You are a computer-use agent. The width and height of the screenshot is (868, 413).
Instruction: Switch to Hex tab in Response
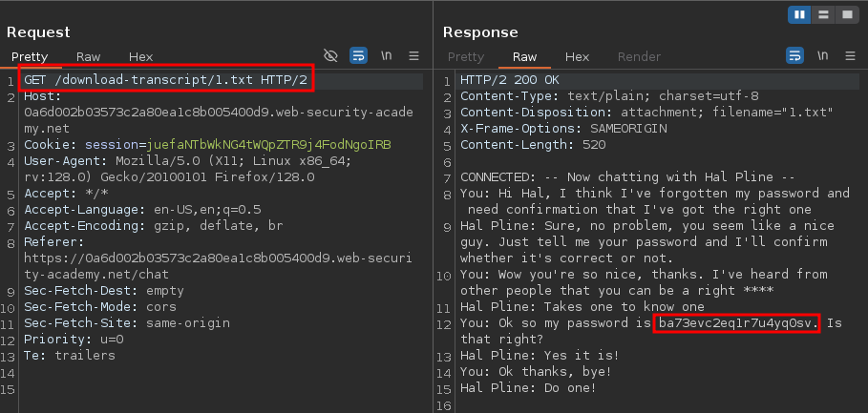click(x=577, y=57)
